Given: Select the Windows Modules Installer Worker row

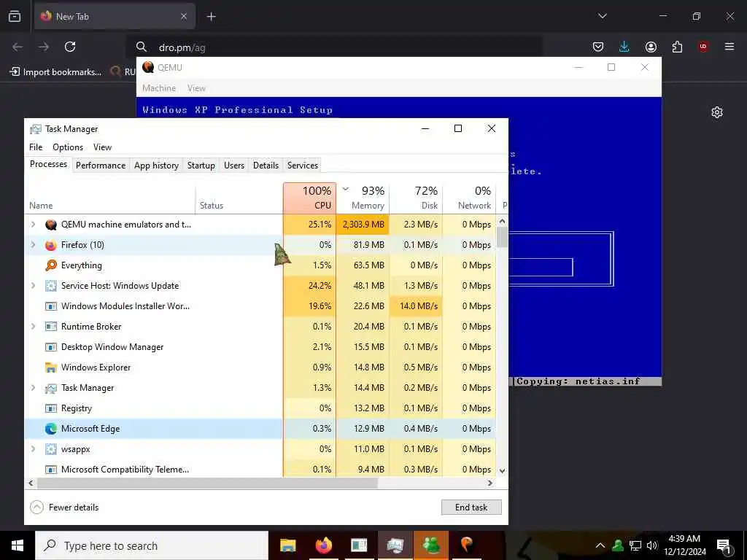Looking at the screenshot, I should [x=260, y=306].
